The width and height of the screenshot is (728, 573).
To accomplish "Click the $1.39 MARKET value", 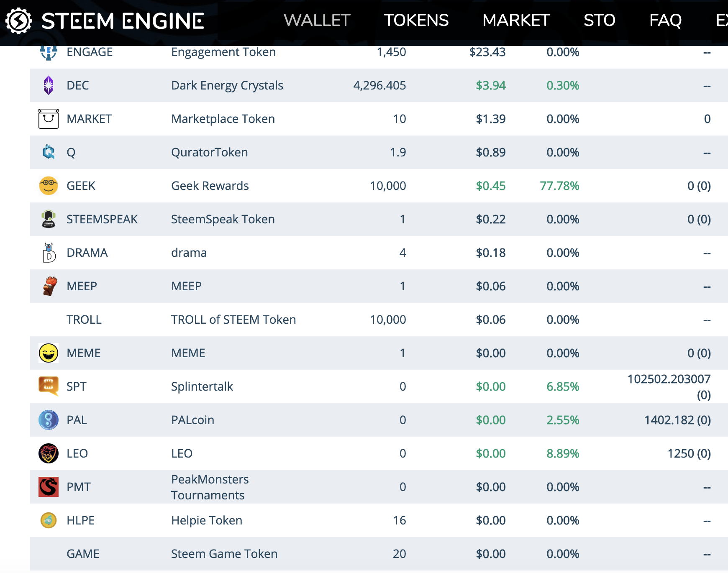I will pos(491,119).
